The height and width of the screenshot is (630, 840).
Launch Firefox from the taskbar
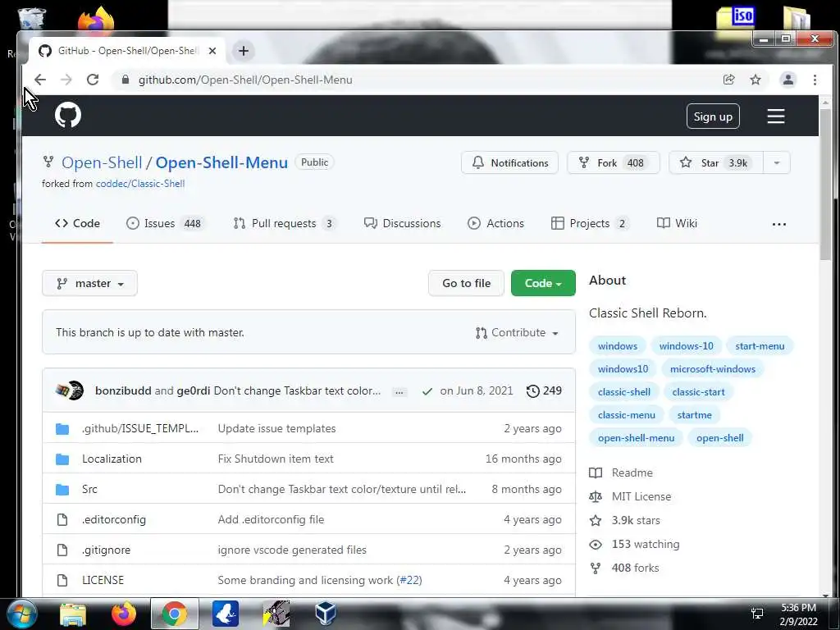click(x=124, y=614)
